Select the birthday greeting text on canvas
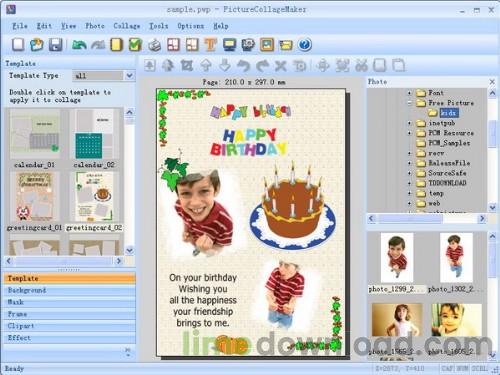The image size is (500, 375). click(x=203, y=300)
